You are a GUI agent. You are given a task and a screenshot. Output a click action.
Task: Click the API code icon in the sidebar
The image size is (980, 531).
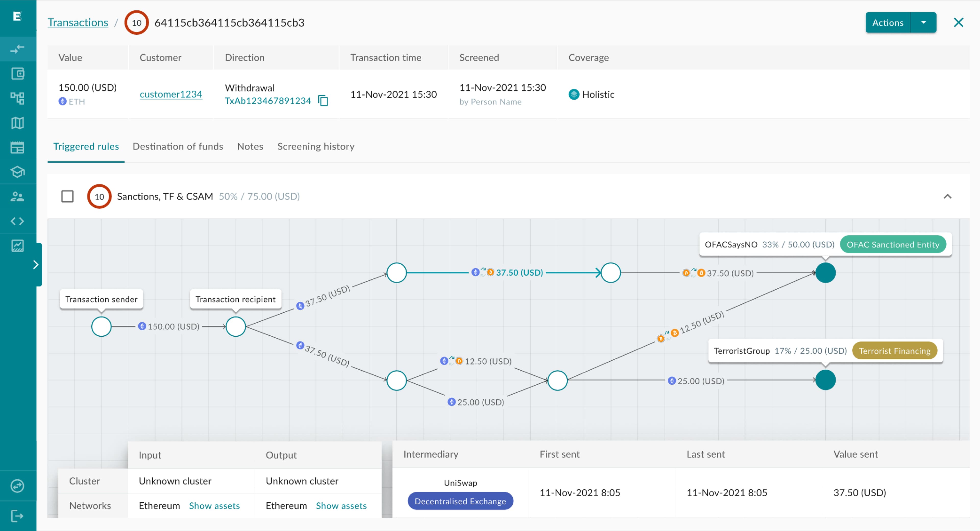[18, 221]
